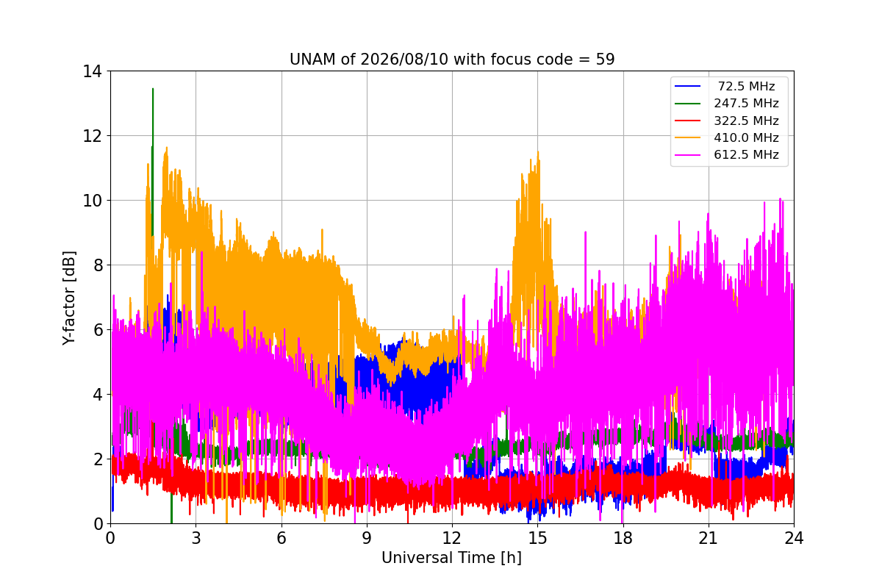This screenshot has height=588, width=882.
Task: Click x-axis tick label 18
Action: point(623,538)
